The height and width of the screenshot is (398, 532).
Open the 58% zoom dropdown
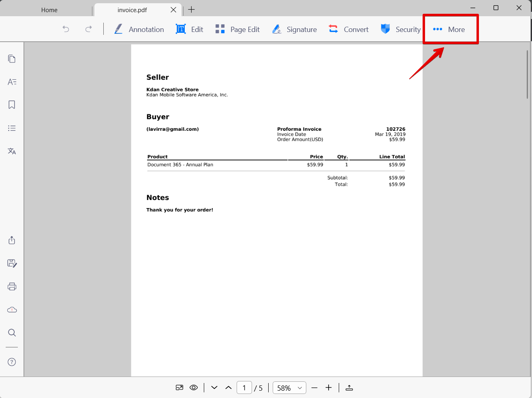pyautogui.click(x=289, y=388)
